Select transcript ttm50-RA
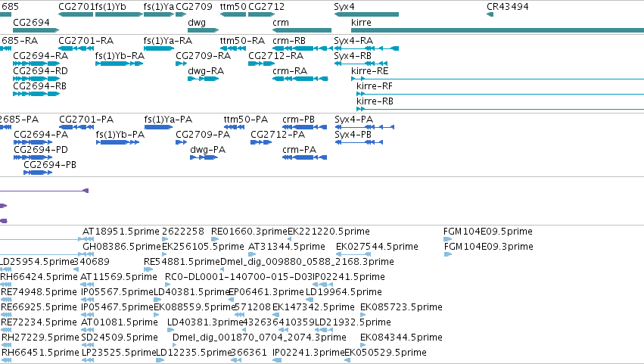 [233, 48]
